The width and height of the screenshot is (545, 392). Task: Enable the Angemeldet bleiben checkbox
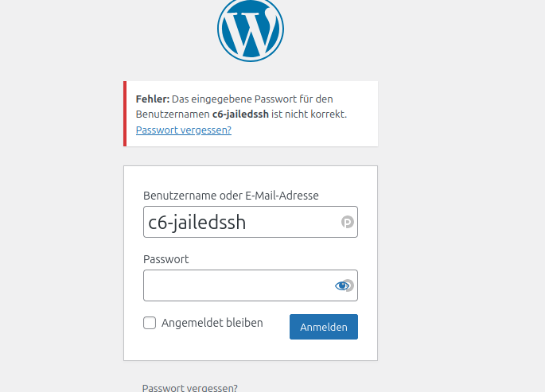150,323
